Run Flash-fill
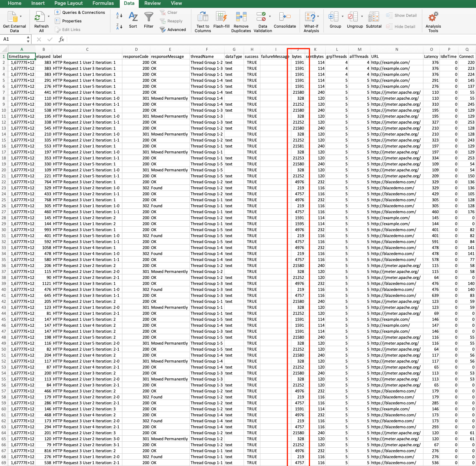The width and height of the screenshot is (476, 466). tap(221, 20)
